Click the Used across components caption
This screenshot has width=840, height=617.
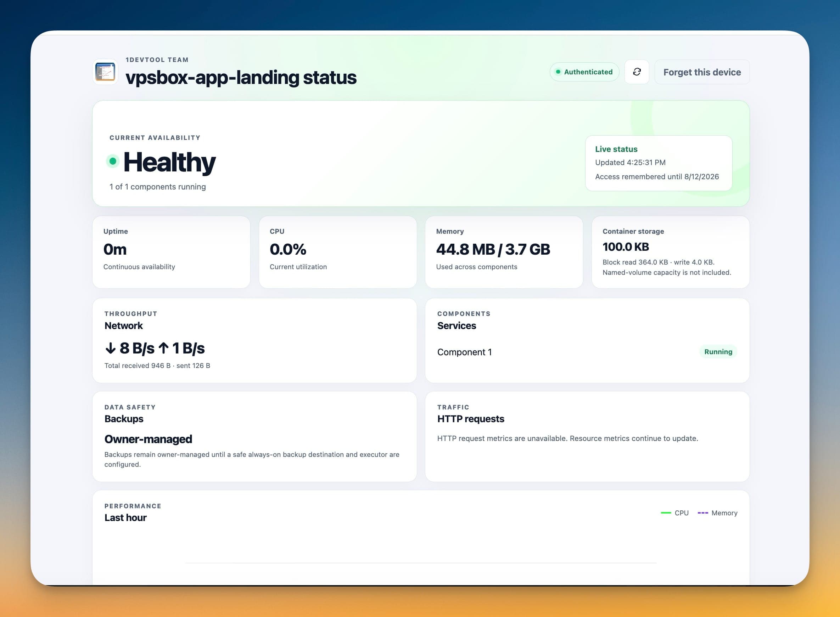pyautogui.click(x=476, y=267)
